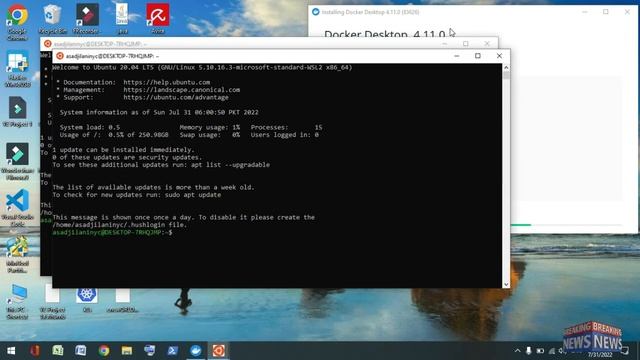
Task: Open the taskbar date 7/31/2022 clock
Action: click(600, 355)
